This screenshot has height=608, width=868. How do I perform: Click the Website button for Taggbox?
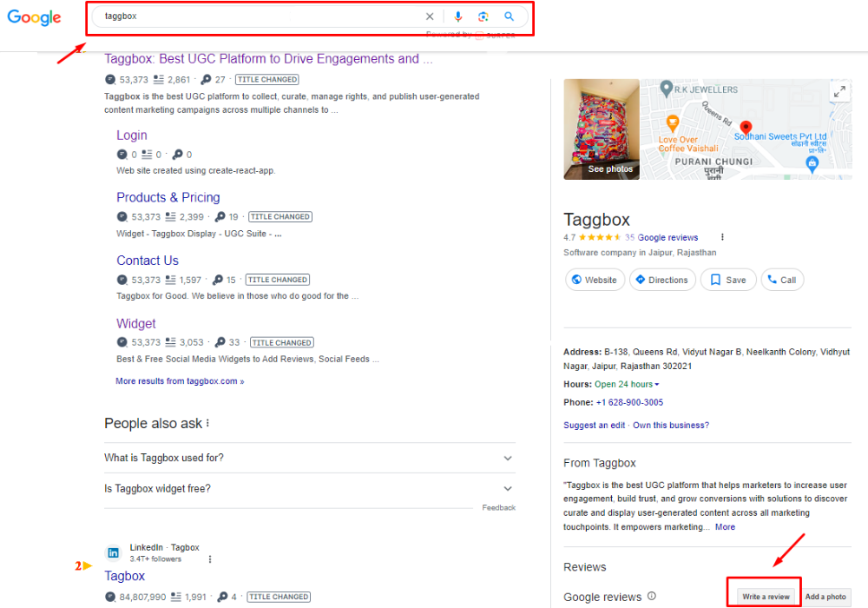[x=595, y=280]
